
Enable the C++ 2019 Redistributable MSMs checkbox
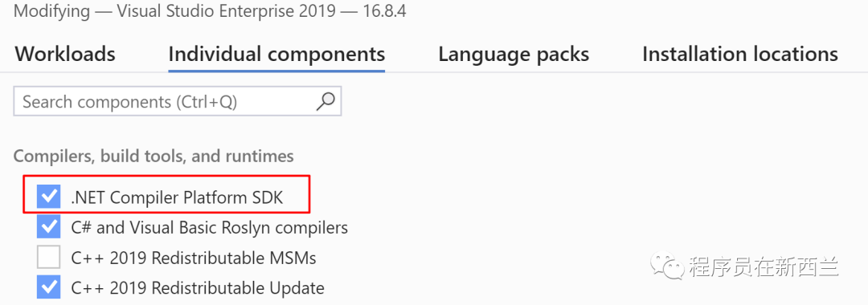[x=49, y=257]
